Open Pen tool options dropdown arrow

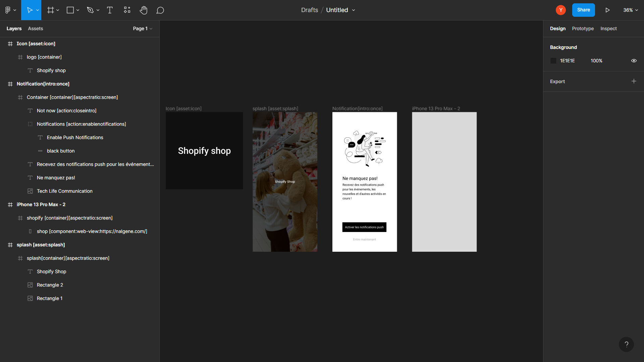tap(98, 10)
